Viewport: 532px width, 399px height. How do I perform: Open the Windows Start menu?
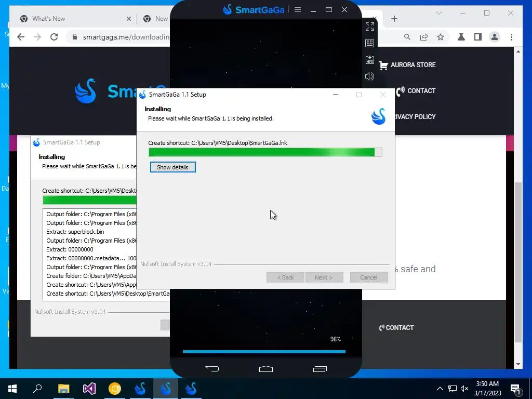[12, 389]
